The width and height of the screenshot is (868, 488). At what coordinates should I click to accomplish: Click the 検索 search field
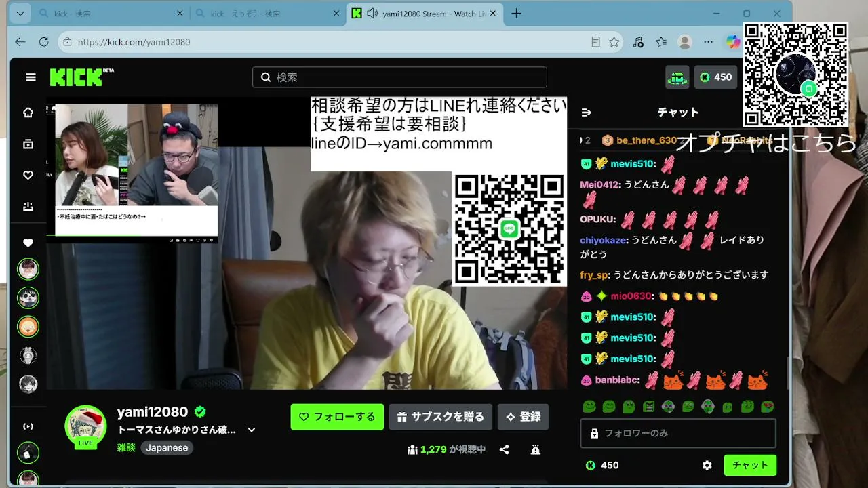tap(399, 77)
